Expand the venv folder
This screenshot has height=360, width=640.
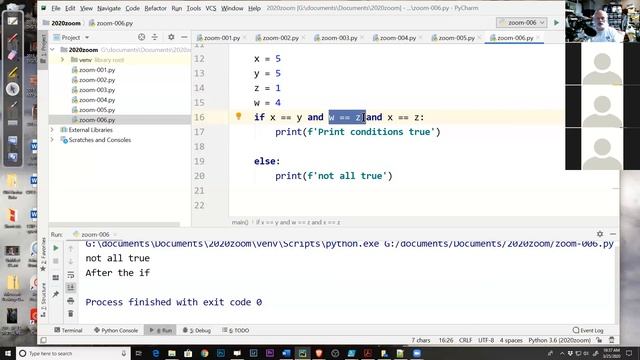point(62,60)
